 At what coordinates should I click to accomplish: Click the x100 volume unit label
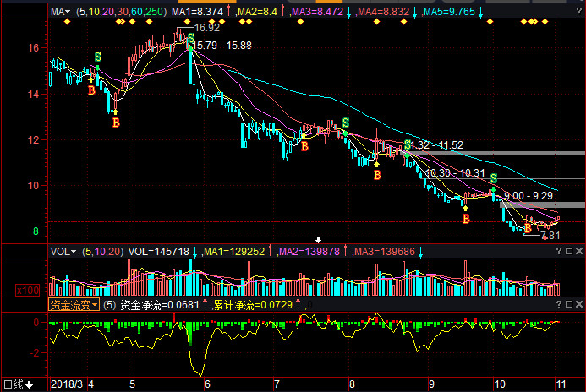[25, 291]
